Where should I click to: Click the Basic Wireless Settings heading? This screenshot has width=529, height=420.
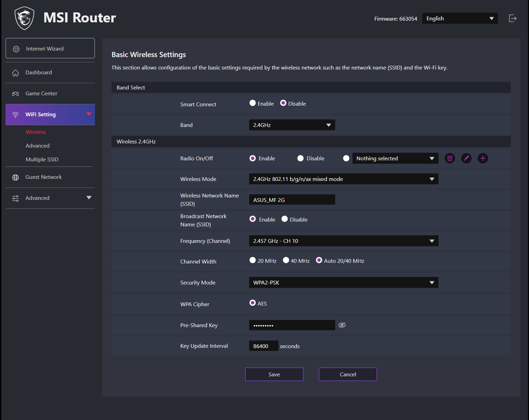pos(149,55)
